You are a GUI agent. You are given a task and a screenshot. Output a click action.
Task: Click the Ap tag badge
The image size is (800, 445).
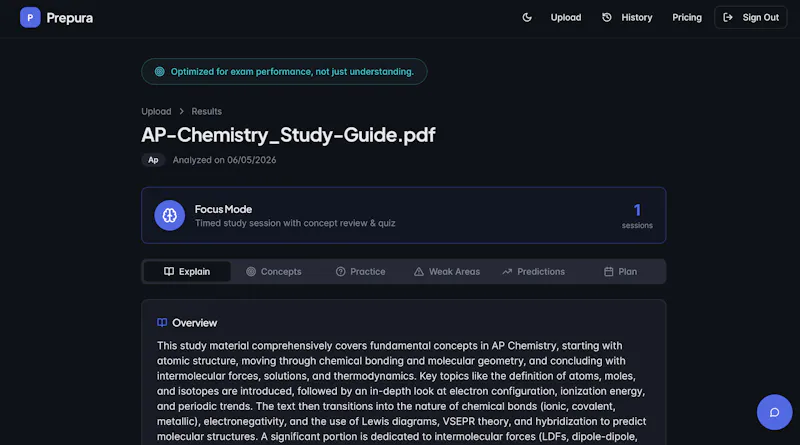click(x=153, y=160)
